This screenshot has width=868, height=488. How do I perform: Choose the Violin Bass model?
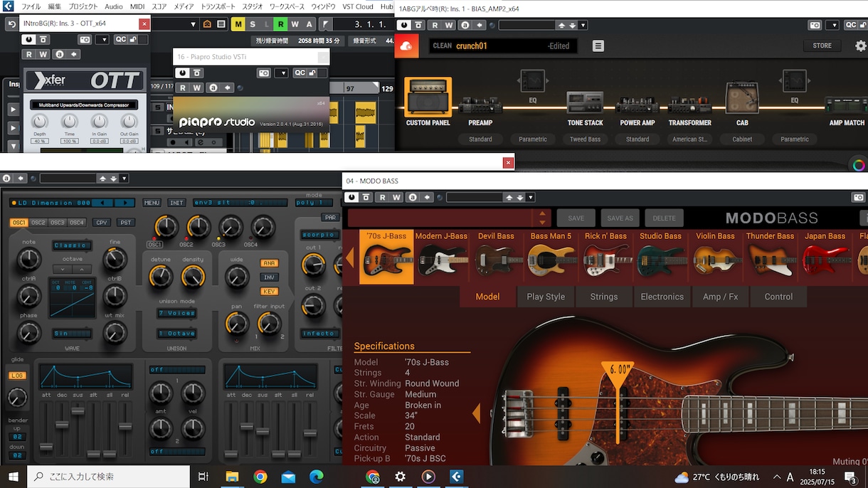coord(715,257)
